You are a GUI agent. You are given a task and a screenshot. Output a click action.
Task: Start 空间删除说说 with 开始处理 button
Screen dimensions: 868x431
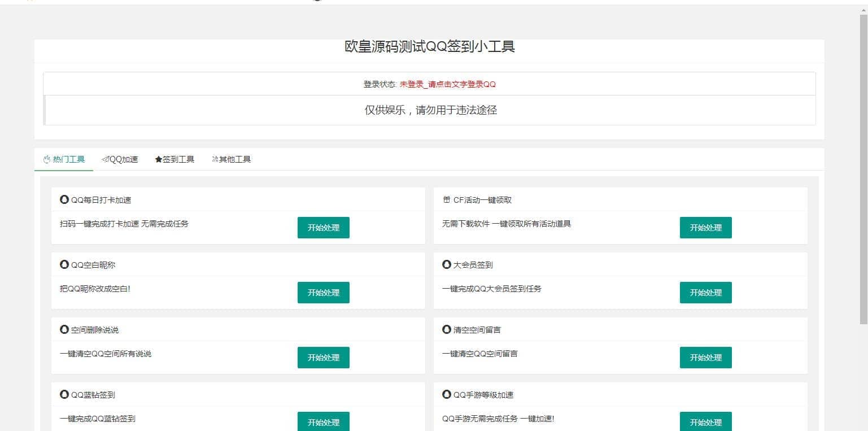tap(323, 358)
